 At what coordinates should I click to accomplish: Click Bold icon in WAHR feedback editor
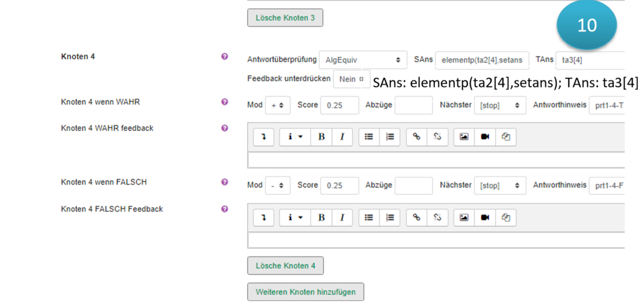click(321, 137)
